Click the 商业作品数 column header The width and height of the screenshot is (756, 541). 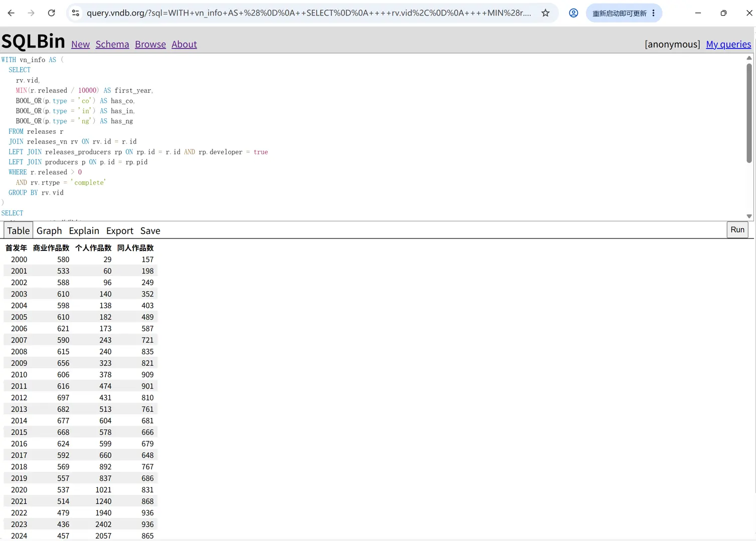(x=51, y=248)
